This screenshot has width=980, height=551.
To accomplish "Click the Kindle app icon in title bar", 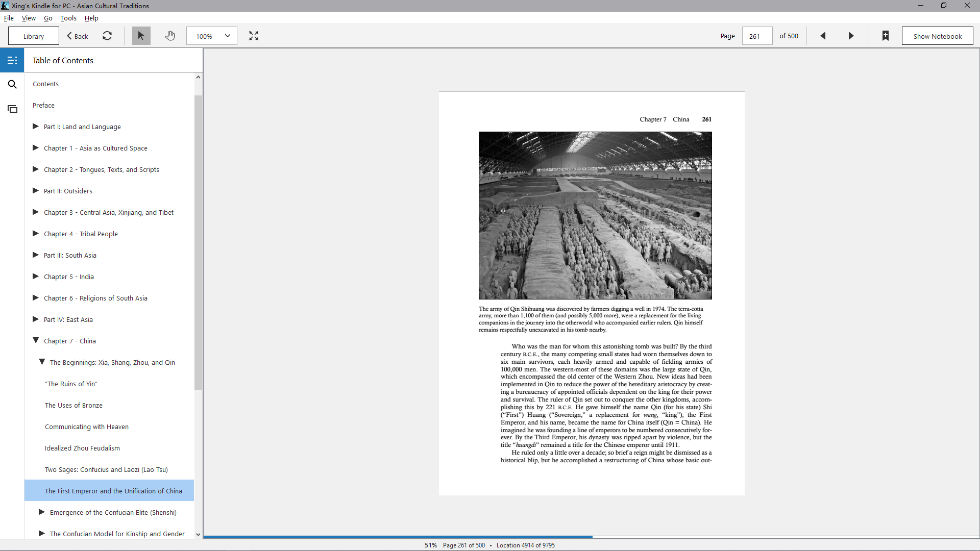I will [5, 6].
